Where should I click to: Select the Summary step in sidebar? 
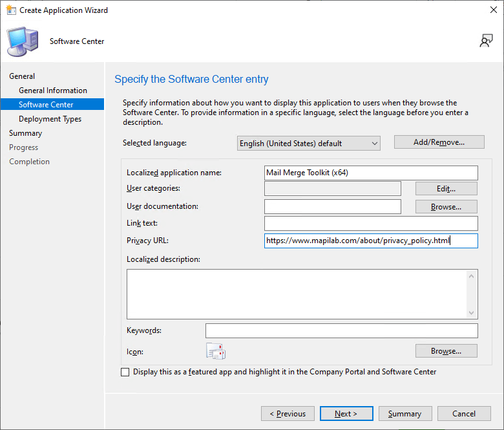click(x=25, y=133)
